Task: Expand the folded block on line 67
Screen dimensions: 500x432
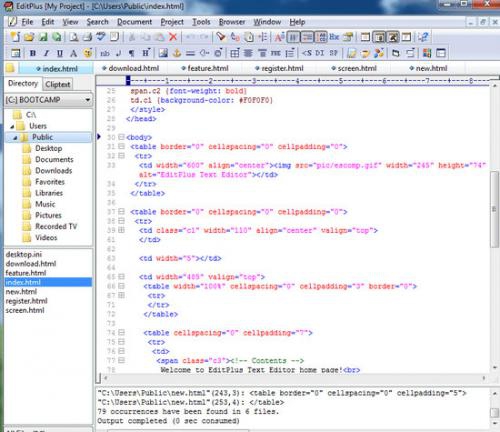Action: (121, 295)
